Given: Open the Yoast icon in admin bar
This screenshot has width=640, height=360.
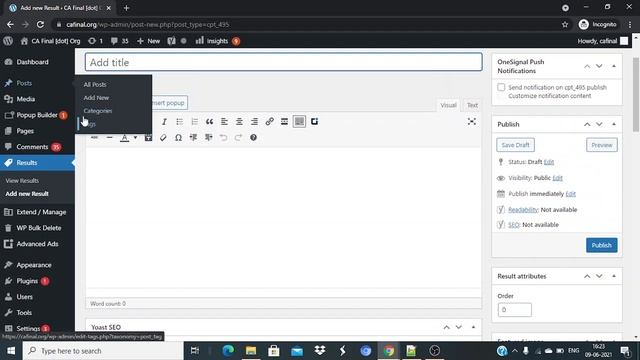Looking at the screenshot, I should coord(171,41).
